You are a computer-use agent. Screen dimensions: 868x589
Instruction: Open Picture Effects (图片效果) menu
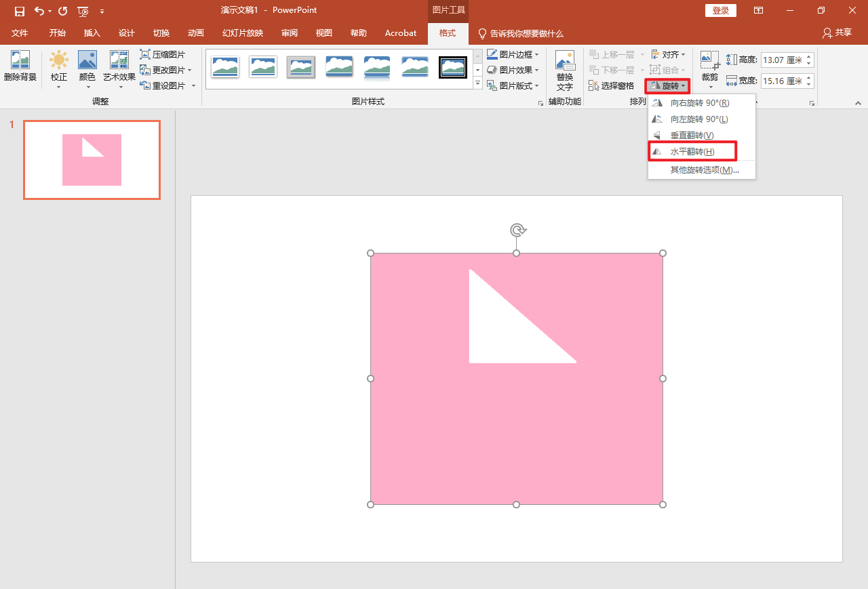coord(513,70)
